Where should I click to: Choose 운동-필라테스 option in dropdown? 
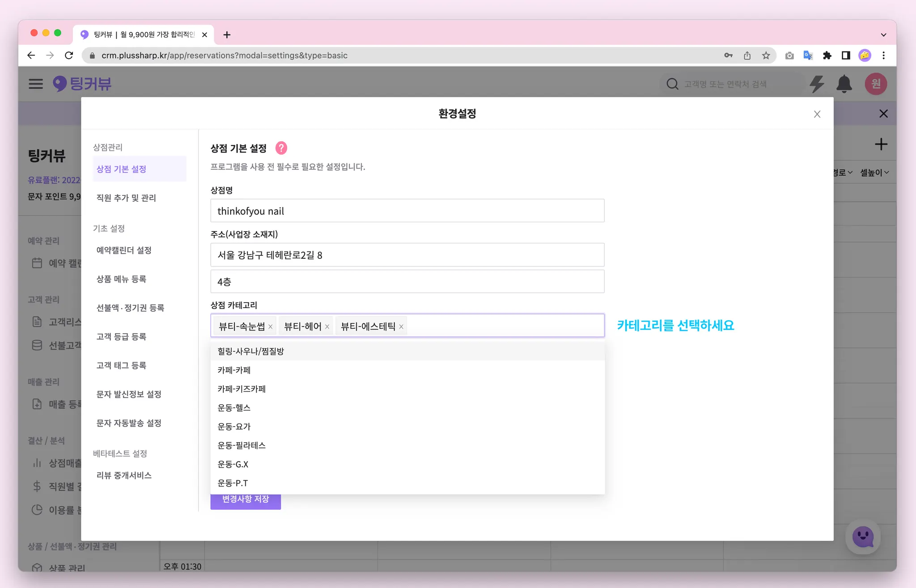pos(242,445)
